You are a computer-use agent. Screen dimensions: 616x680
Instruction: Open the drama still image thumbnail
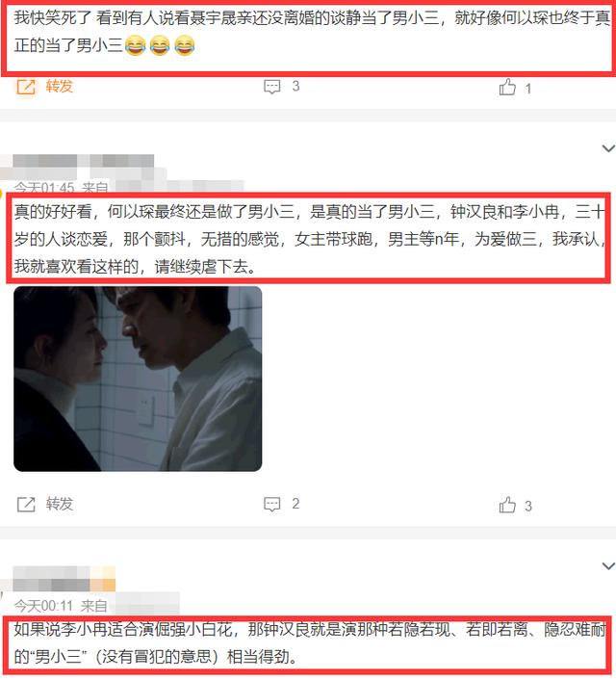click(138, 379)
